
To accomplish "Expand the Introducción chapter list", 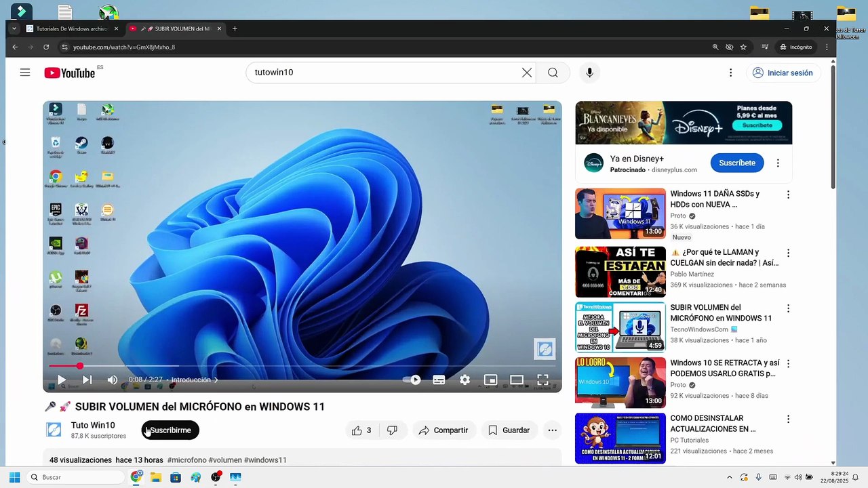I will click(195, 380).
